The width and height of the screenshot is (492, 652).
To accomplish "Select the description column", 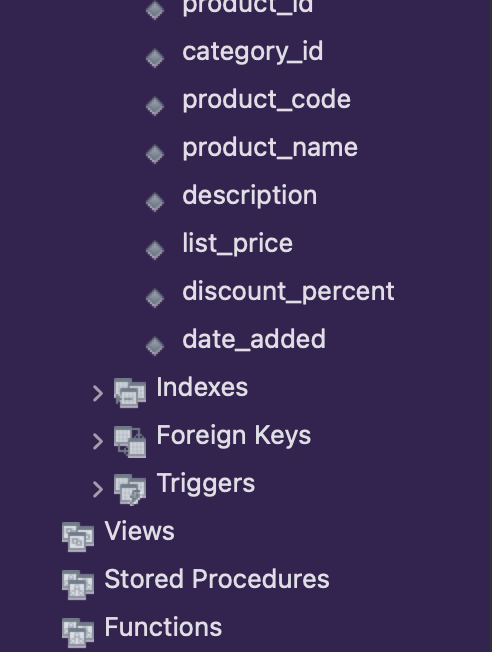I will pos(250,196).
